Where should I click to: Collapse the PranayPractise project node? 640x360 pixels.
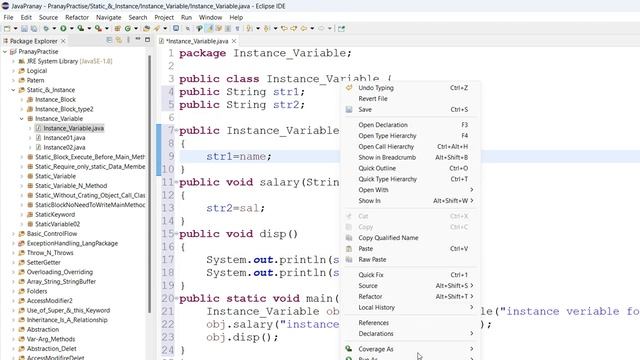tap(5, 52)
